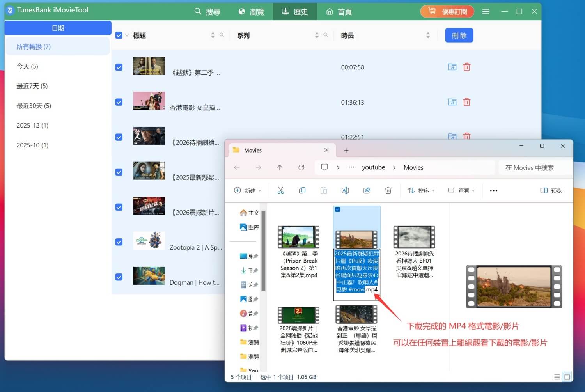The height and width of the screenshot is (392, 585).
Task: Uncheck the Zootopia 2 row checkbox
Action: 119,242
